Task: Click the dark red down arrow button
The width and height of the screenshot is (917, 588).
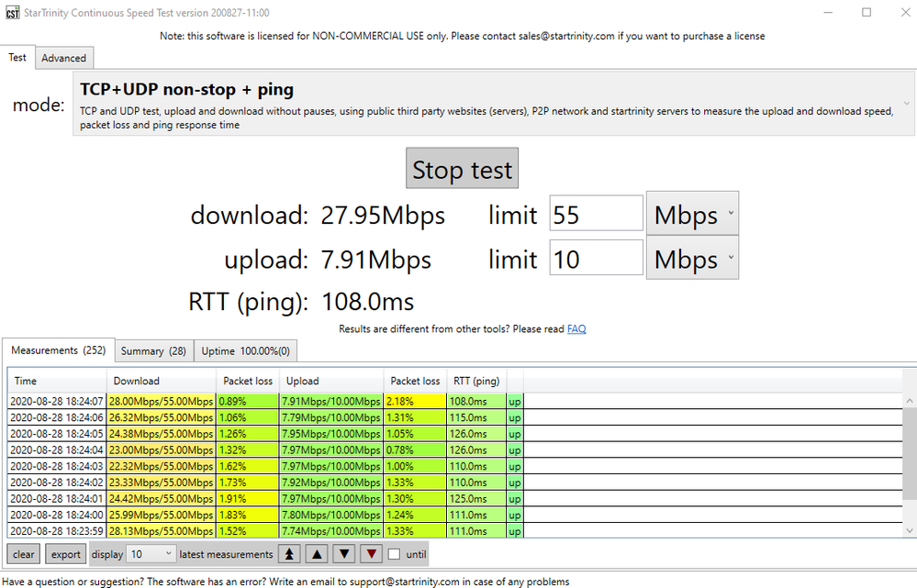Action: click(370, 554)
